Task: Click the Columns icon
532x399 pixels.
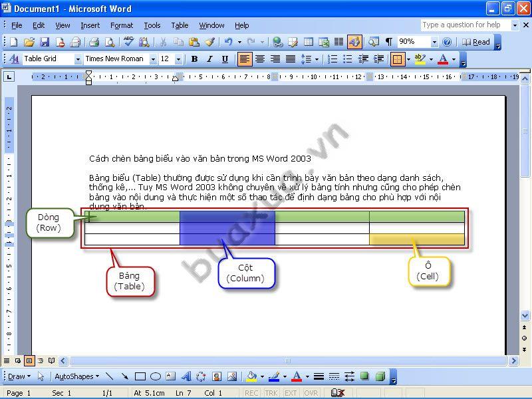Action: (x=338, y=42)
